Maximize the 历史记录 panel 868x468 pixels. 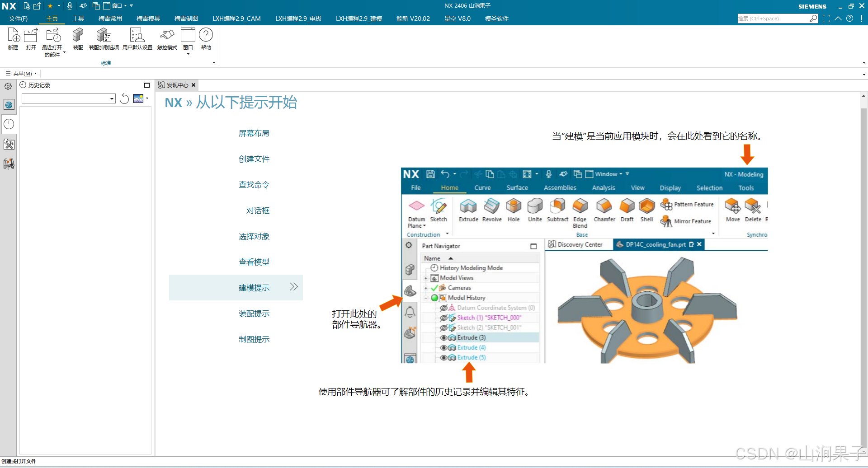[147, 85]
